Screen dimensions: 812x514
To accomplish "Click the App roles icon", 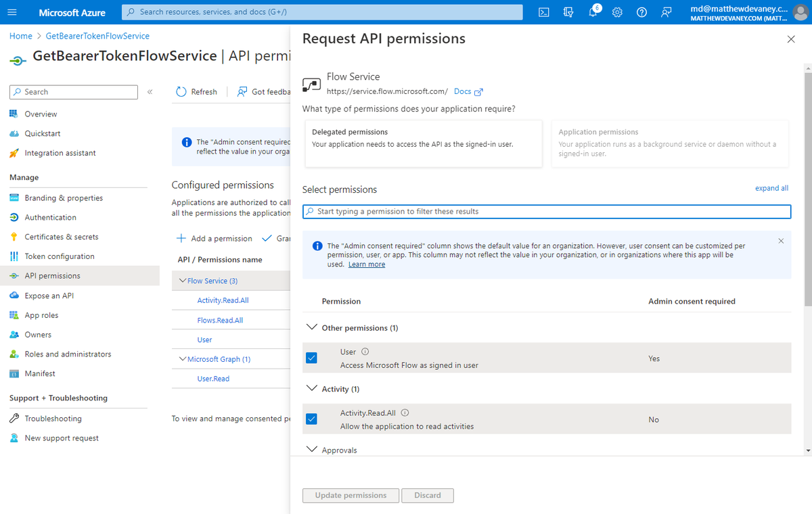I will (x=14, y=315).
